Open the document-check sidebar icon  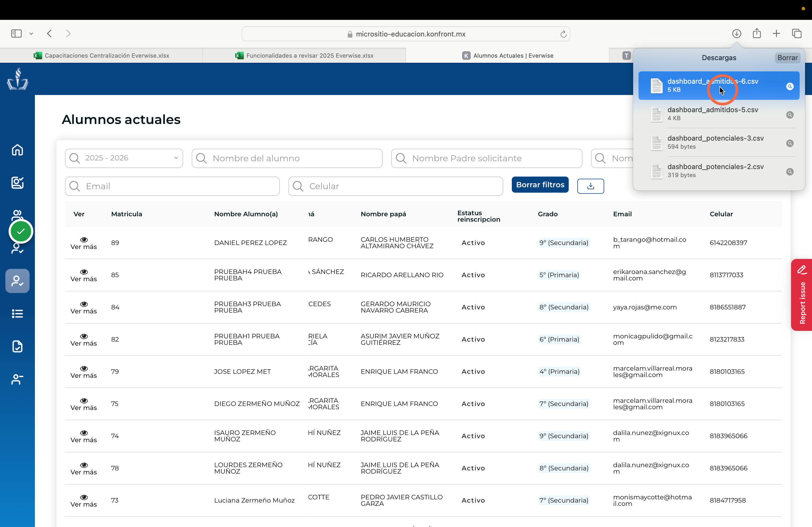[x=17, y=346]
